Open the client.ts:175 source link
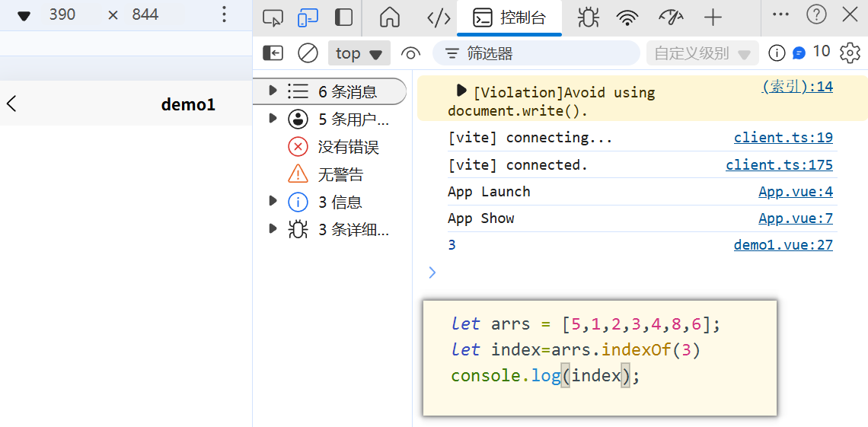Screen dimensions: 868x427 click(780, 164)
